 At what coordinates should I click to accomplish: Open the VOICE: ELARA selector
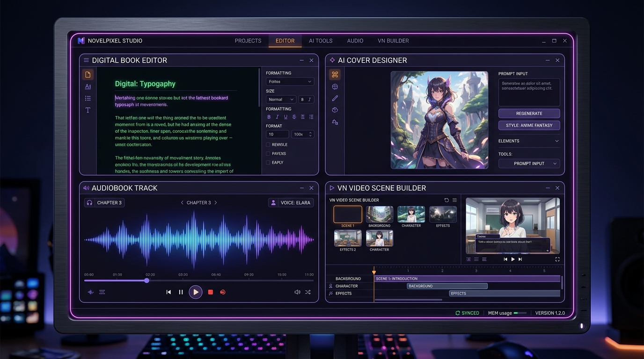coord(291,202)
